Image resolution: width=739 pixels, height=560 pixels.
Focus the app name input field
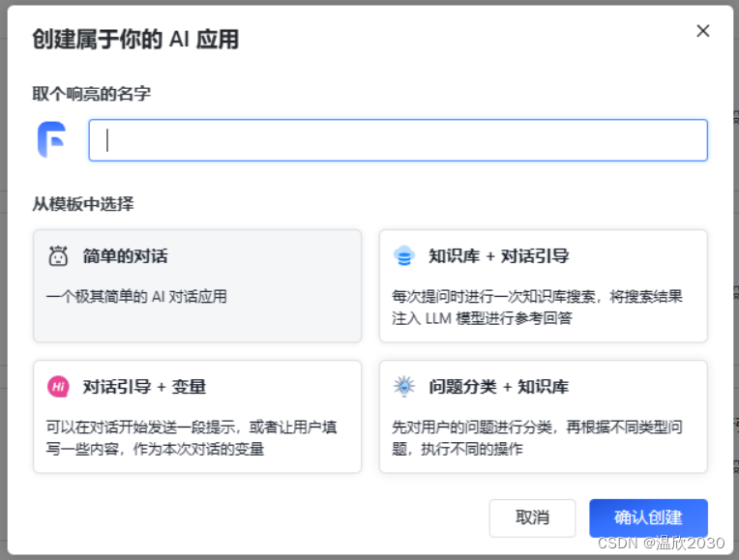399,140
